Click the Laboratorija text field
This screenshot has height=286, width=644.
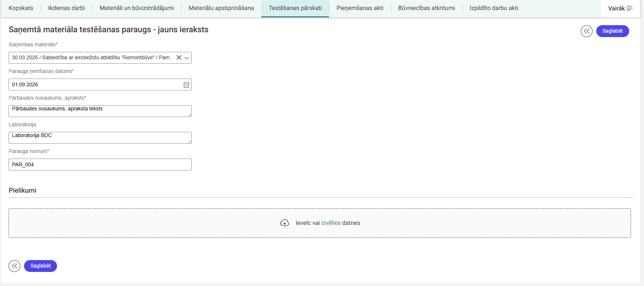100,138
